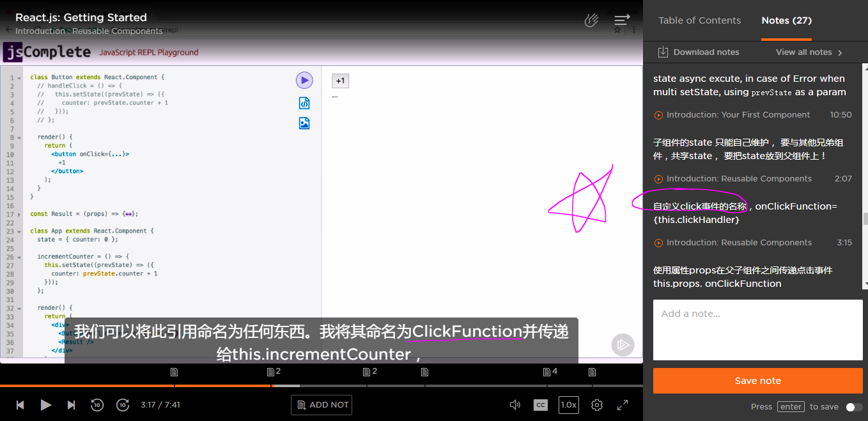
Task: Select the Notes (27) tab
Action: click(x=787, y=20)
